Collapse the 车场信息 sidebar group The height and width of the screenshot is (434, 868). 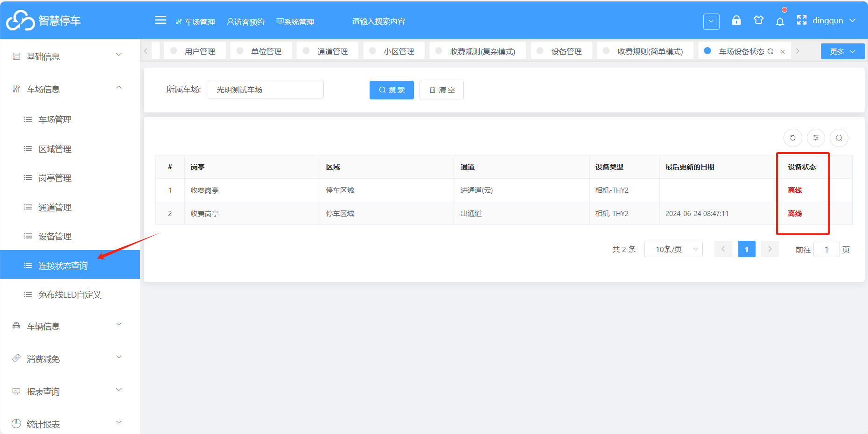pyautogui.click(x=70, y=89)
